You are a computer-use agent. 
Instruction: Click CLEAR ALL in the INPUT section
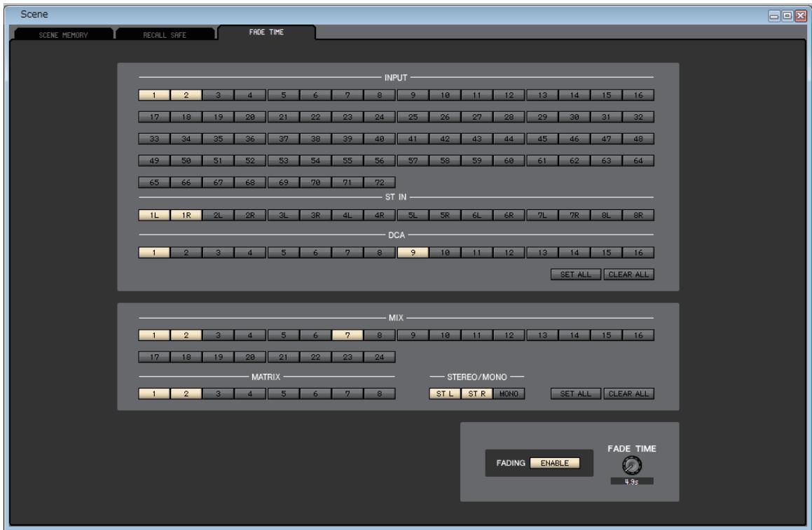tap(628, 274)
